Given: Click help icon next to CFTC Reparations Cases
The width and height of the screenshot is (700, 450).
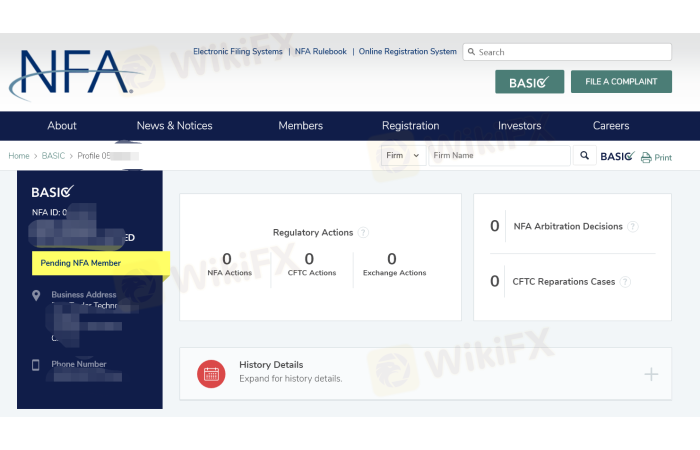Looking at the screenshot, I should click(x=625, y=282).
